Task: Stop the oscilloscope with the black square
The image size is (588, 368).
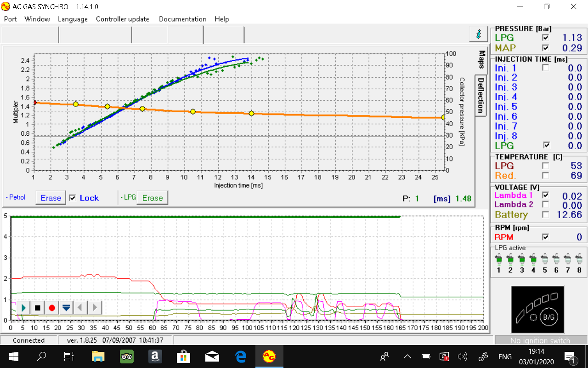Action: tap(38, 308)
